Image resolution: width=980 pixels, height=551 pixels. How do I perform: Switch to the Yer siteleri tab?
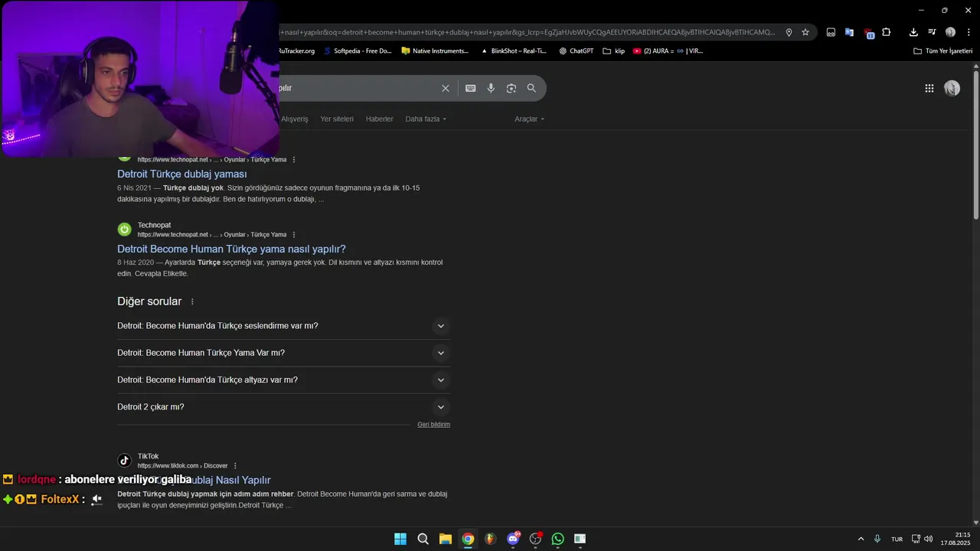337,119
